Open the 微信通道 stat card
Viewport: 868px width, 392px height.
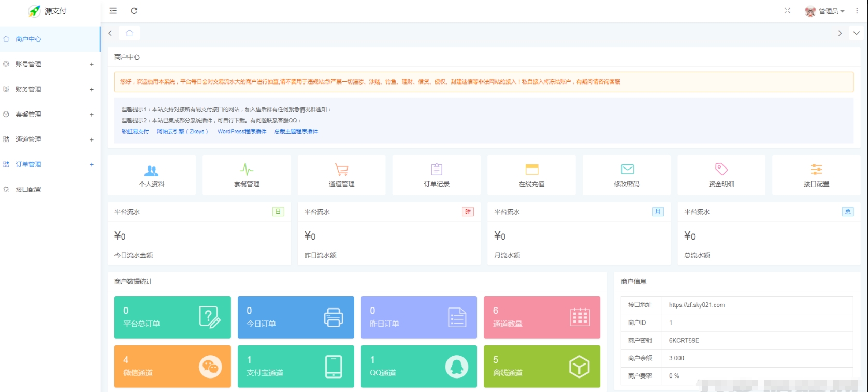pyautogui.click(x=172, y=367)
